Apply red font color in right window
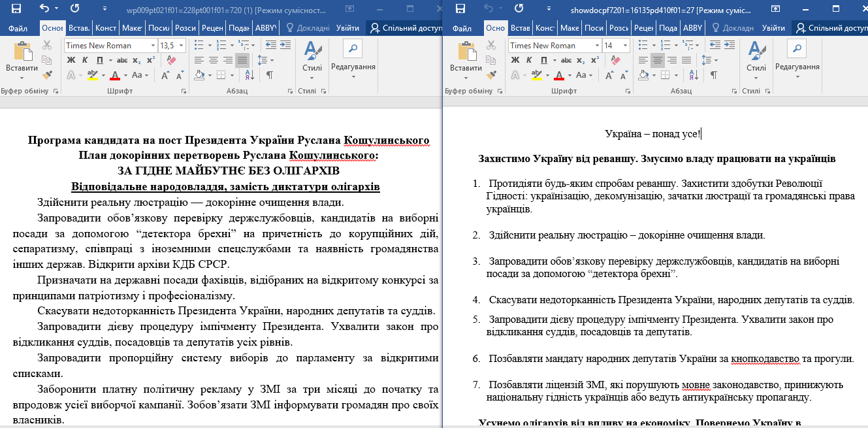868x428 pixels. 558,75
